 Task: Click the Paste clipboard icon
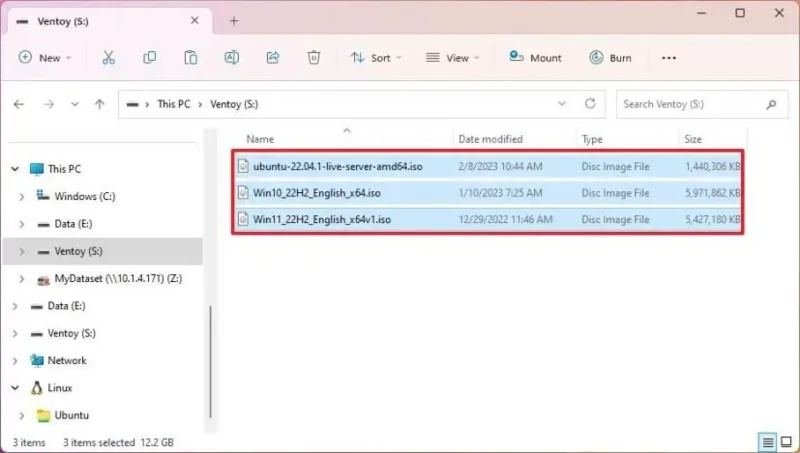pos(191,58)
